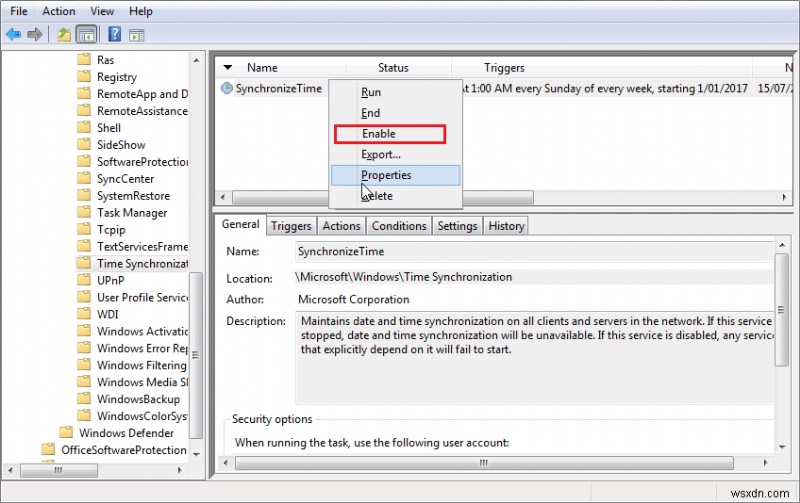Select the Time Synchronization tree folder
Viewport: 800px width, 503px height.
142,263
